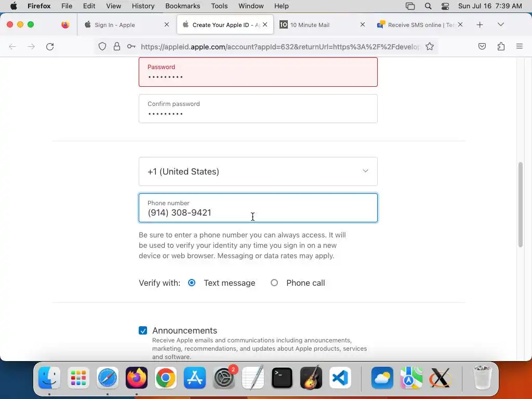Click the date and time in menu bar
Image resolution: width=532 pixels, height=399 pixels.
pos(489,6)
